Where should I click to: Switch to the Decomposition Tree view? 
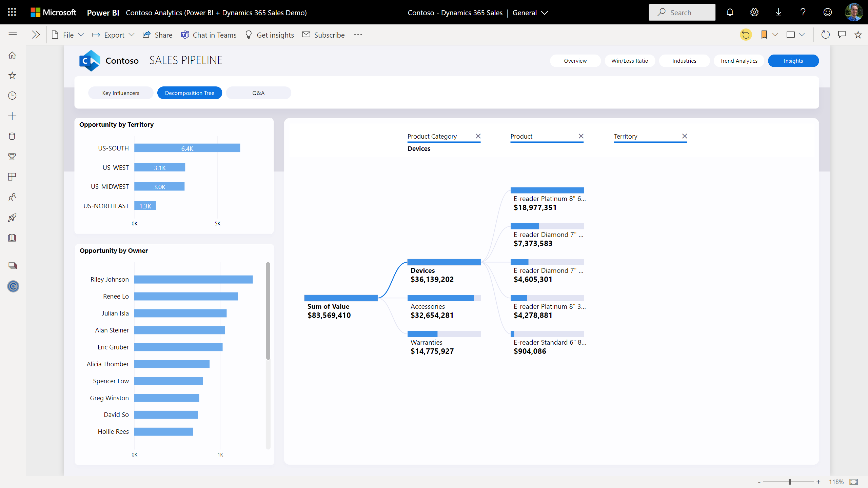[x=190, y=93]
